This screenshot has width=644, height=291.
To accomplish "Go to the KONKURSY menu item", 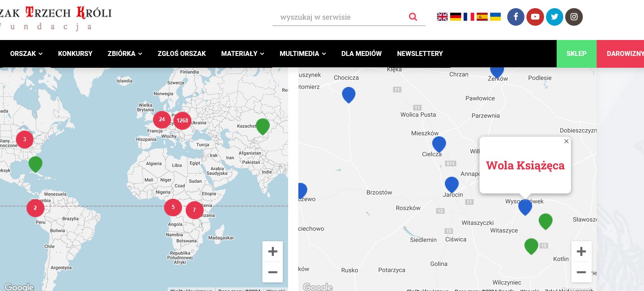I will (75, 53).
